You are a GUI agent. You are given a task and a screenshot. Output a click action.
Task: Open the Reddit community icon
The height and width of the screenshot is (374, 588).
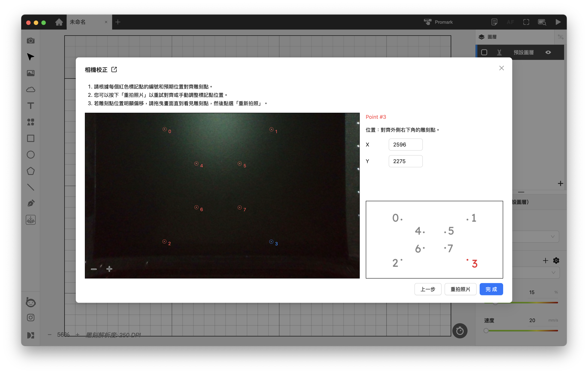(30, 302)
